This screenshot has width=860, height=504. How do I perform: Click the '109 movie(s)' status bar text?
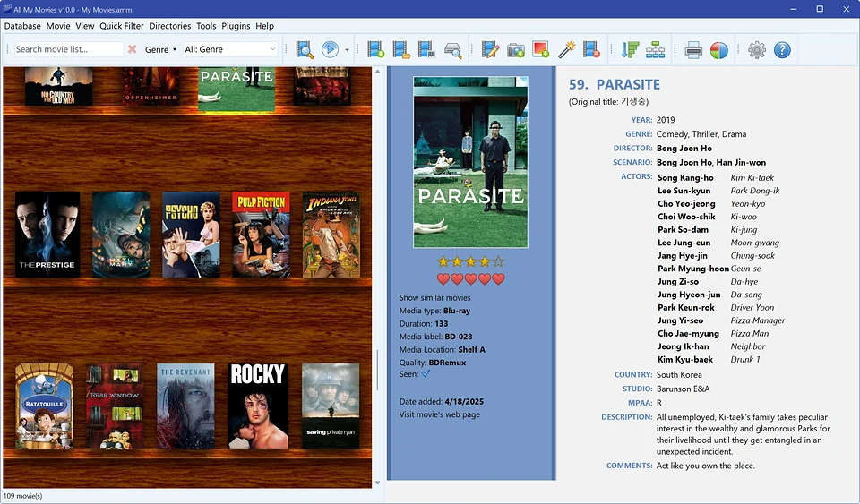(x=22, y=496)
